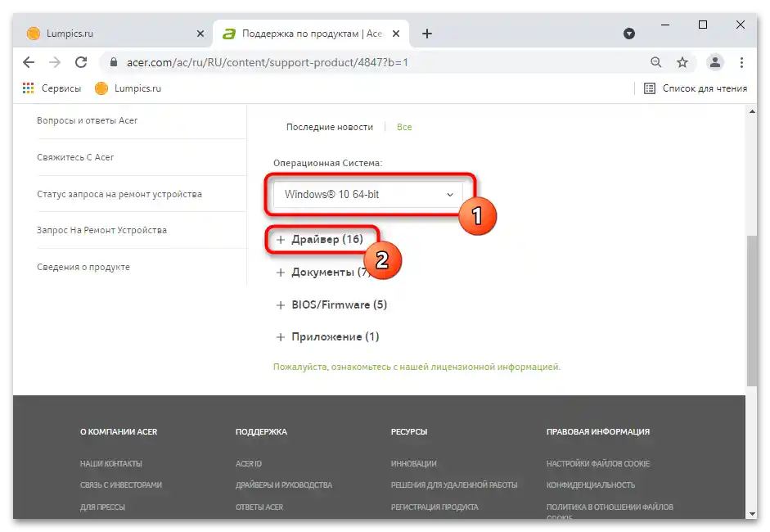
Task: Expand the Приложение (1) section
Action: tap(327, 337)
